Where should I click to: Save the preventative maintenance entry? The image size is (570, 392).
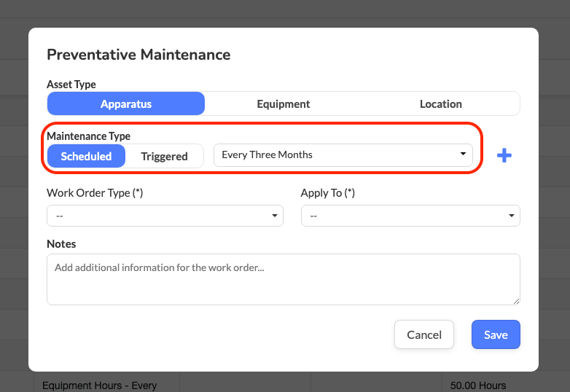pyautogui.click(x=496, y=334)
